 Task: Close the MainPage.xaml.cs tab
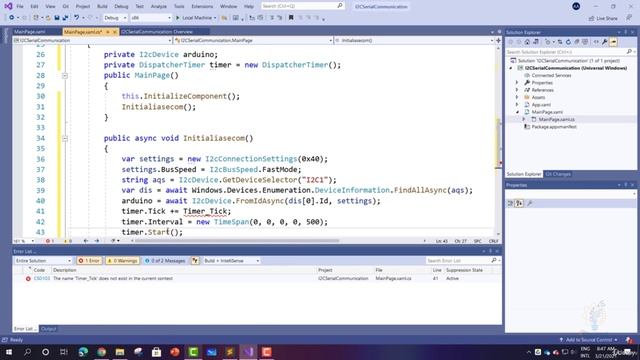point(115,32)
